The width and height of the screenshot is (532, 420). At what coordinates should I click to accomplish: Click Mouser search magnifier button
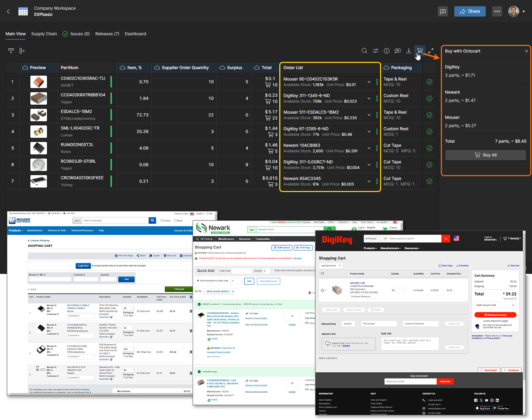pyautogui.click(x=152, y=220)
